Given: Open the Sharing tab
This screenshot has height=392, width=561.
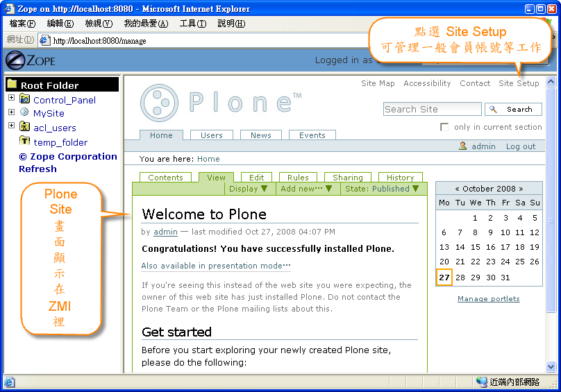Looking at the screenshot, I should (348, 178).
